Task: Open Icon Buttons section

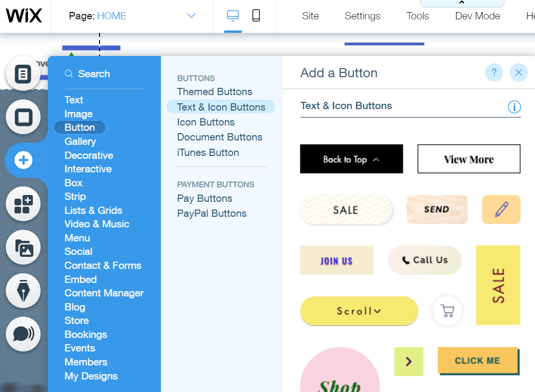Action: [x=206, y=122]
